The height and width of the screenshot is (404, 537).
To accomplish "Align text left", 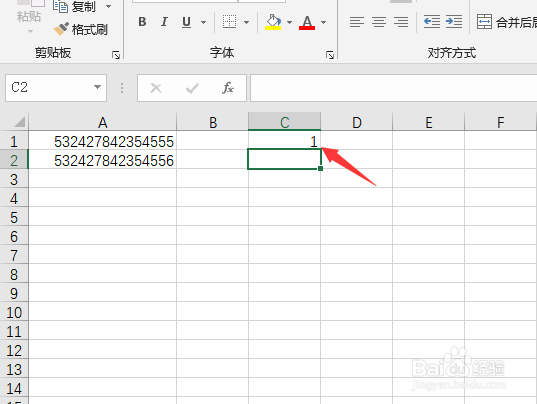I will pyautogui.click(x=357, y=22).
